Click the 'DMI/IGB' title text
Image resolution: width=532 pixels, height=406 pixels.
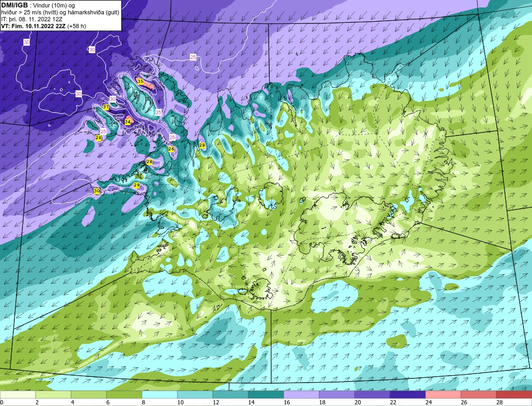click(14, 5)
